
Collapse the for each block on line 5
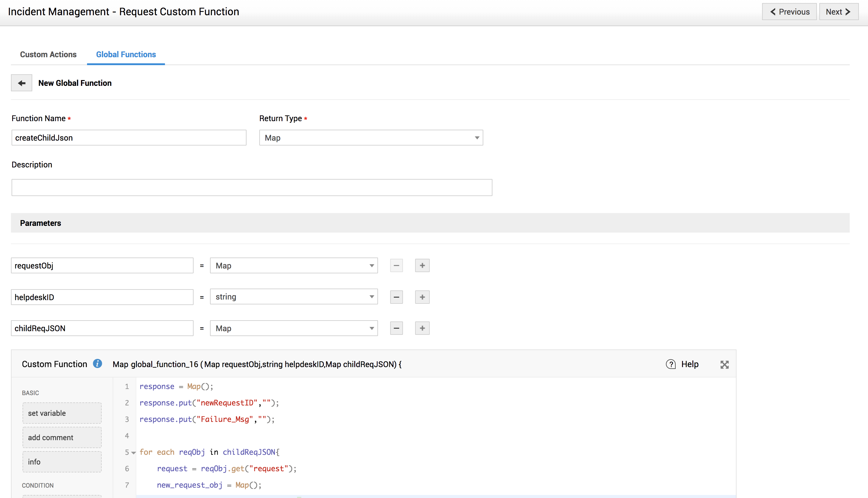[134, 453]
